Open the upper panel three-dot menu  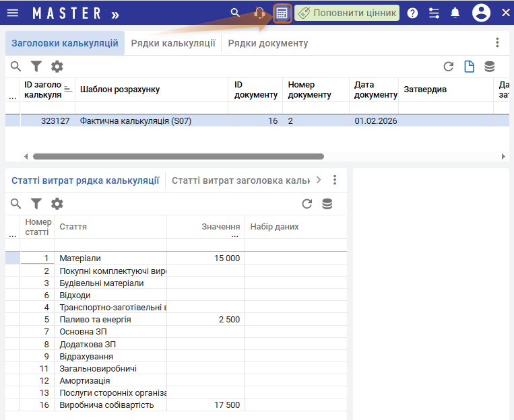(x=497, y=43)
